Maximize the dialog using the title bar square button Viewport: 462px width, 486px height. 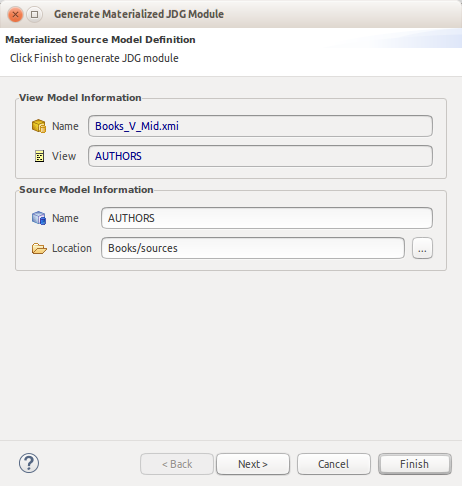click(34, 14)
